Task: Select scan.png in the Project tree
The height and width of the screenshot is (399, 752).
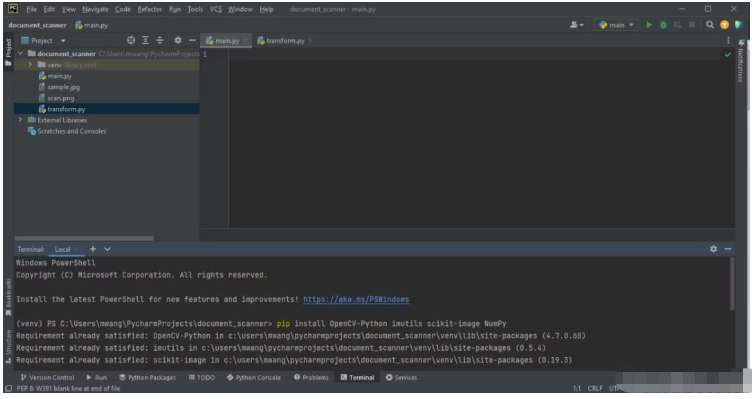Action: pyautogui.click(x=60, y=98)
